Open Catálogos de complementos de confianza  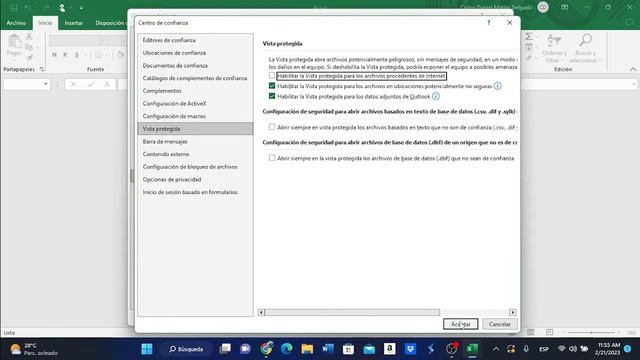coord(195,78)
